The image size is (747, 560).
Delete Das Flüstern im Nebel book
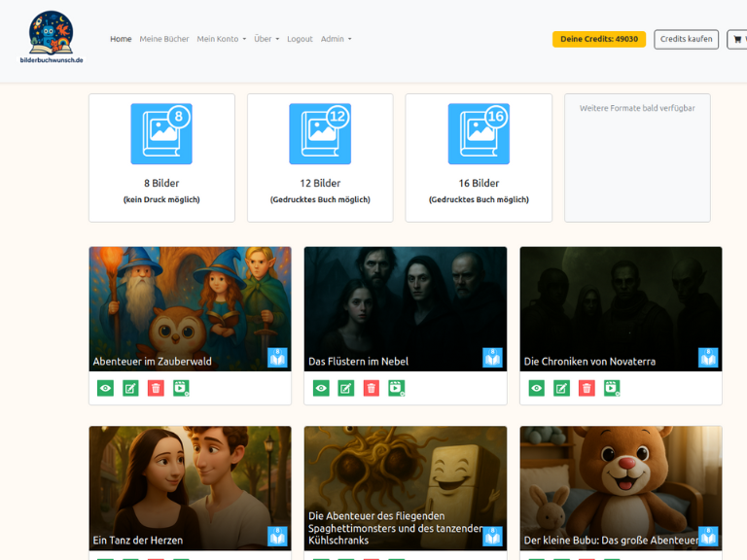(x=372, y=388)
